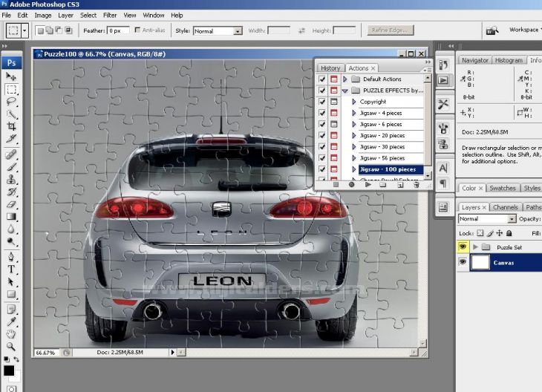Click the Refine Edge button

click(391, 30)
